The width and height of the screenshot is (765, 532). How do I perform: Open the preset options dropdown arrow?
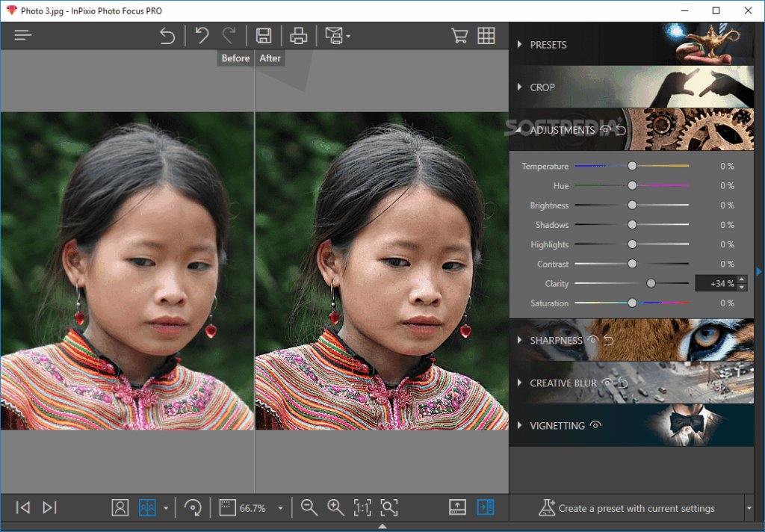(x=749, y=508)
